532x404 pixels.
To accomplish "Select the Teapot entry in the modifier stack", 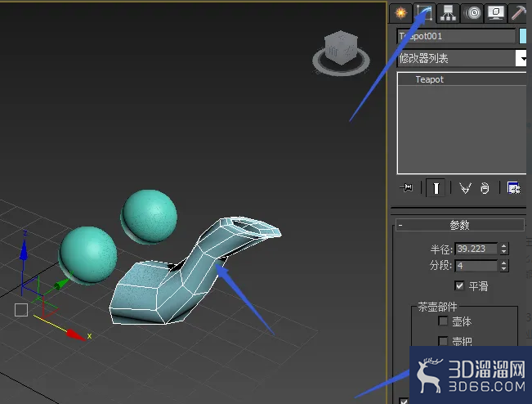I will (x=462, y=79).
